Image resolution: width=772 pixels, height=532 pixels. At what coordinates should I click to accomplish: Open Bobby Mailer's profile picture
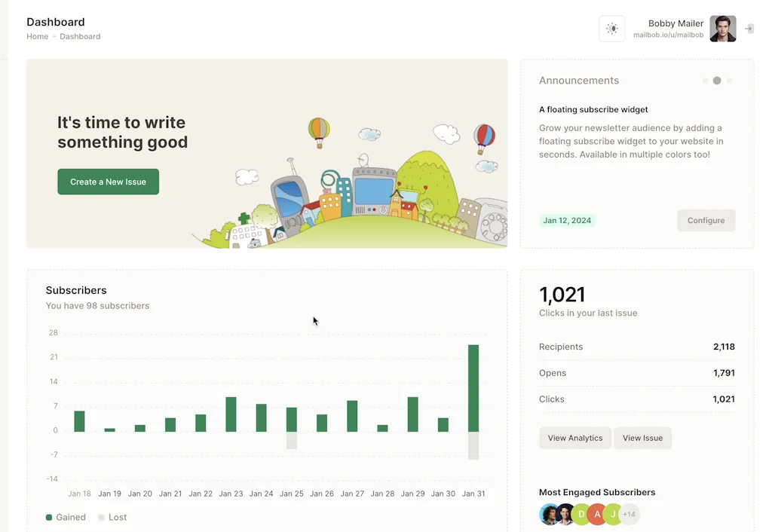(x=722, y=29)
